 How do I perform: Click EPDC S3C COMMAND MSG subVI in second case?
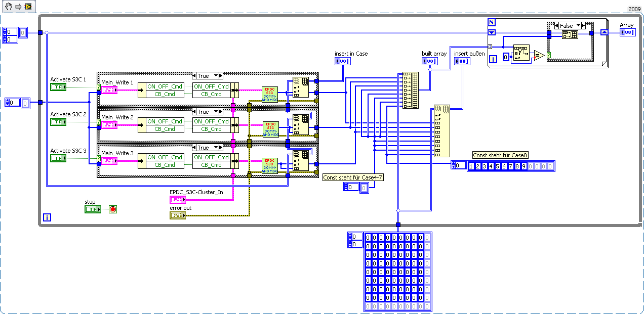(270, 129)
